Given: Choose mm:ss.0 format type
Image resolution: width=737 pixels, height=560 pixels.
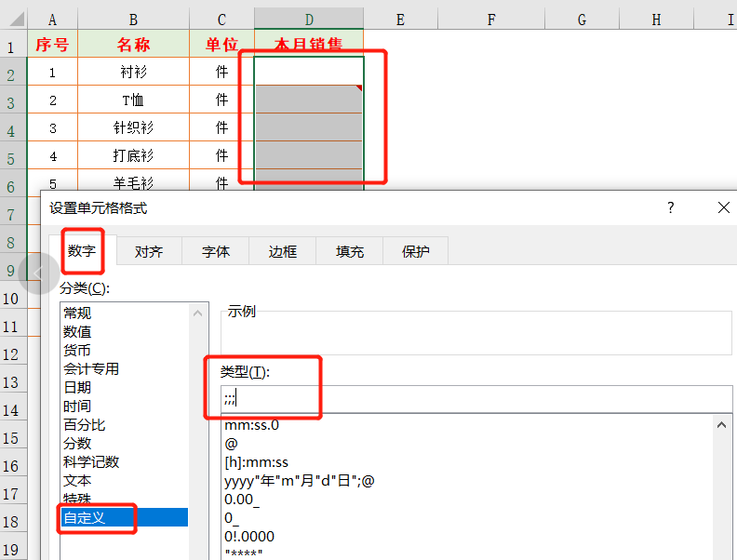Looking at the screenshot, I should [x=467, y=425].
